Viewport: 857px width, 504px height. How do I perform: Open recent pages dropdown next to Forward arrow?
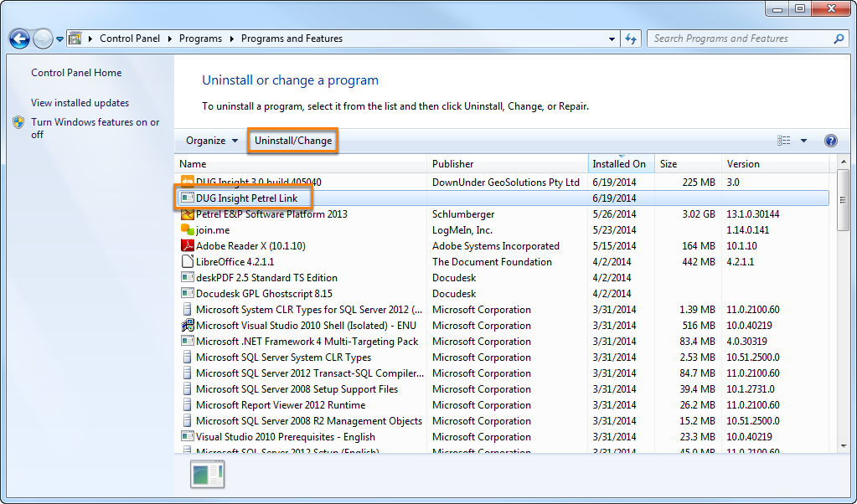coord(59,39)
